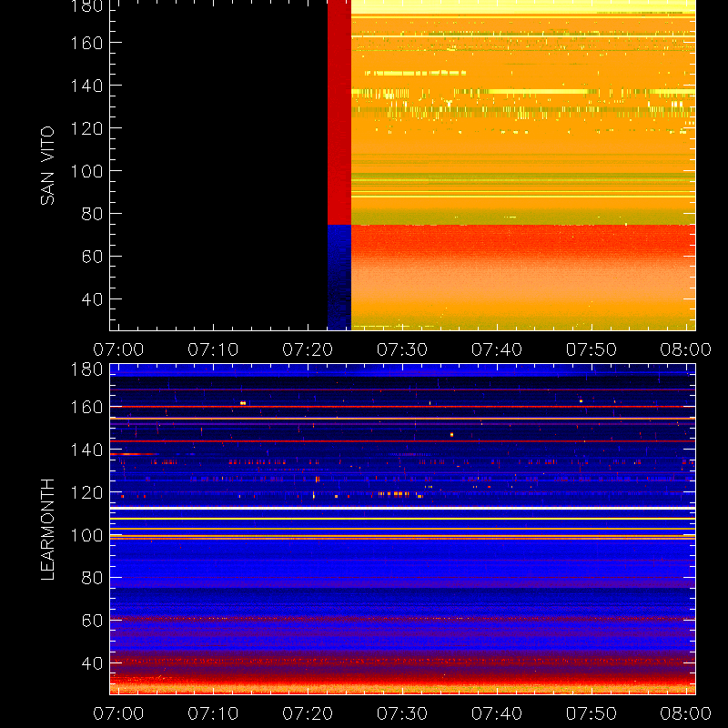Select the 160 tick label on LEARMONTH axis
Viewport: 728px width, 728px height.
86,407
